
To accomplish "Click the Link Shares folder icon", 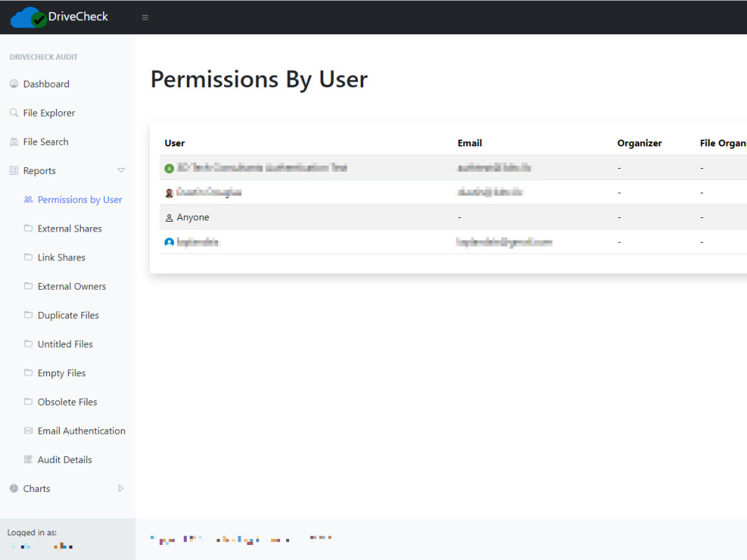I will tap(28, 257).
